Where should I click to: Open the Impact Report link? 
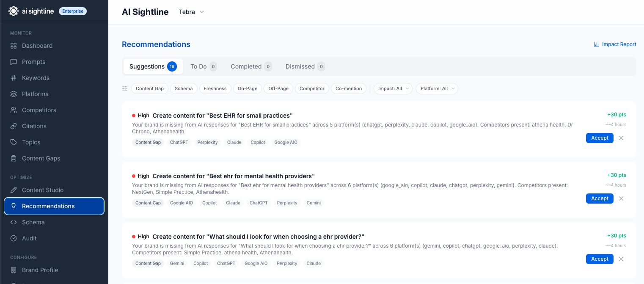point(615,44)
